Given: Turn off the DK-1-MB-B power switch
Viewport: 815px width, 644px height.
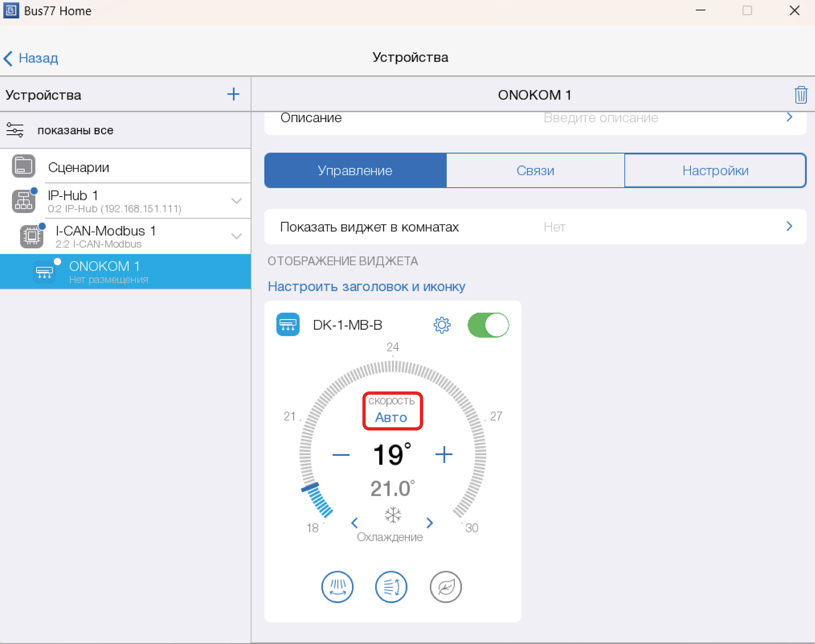Looking at the screenshot, I should (488, 325).
